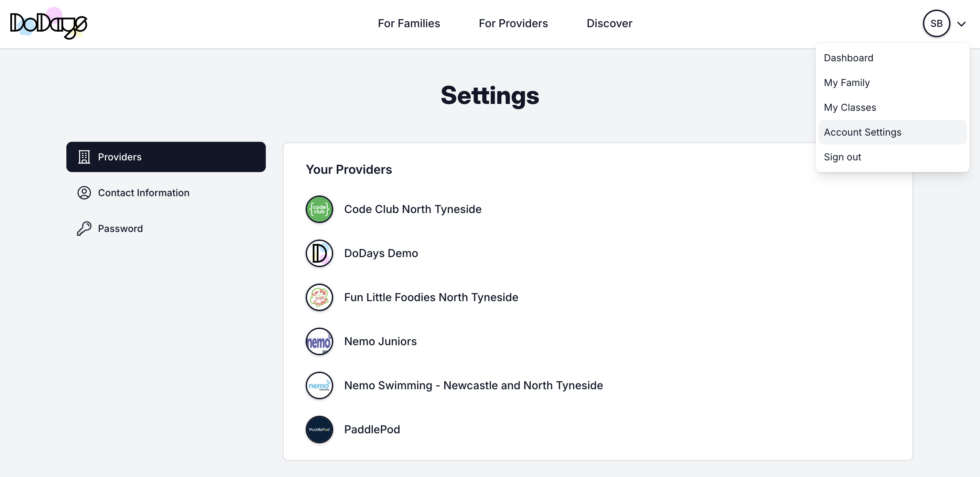
Task: Open the PaddlePod provider logo
Action: [319, 429]
